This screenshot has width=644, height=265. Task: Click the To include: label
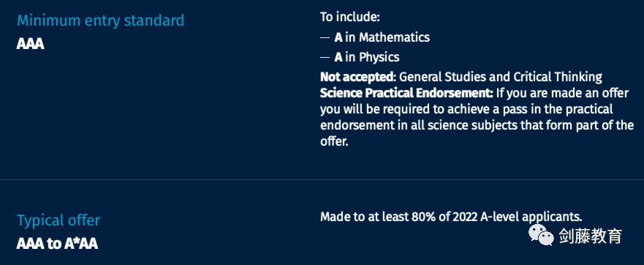[350, 18]
